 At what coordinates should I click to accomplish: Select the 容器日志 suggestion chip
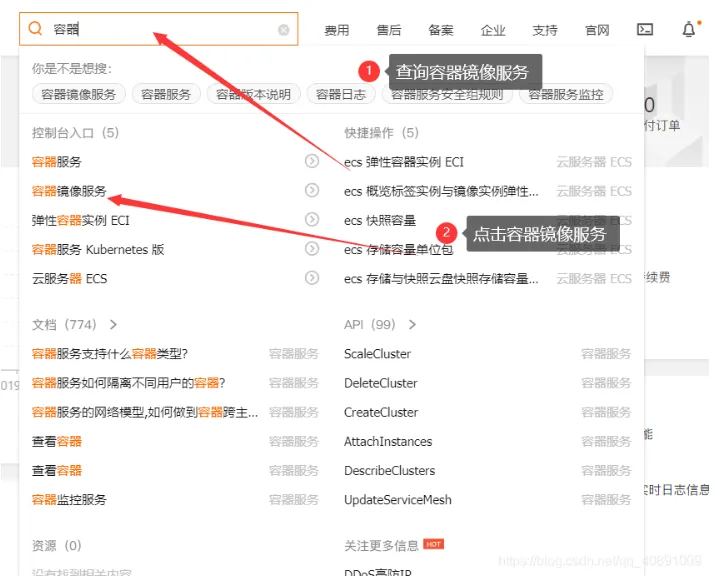click(x=341, y=94)
